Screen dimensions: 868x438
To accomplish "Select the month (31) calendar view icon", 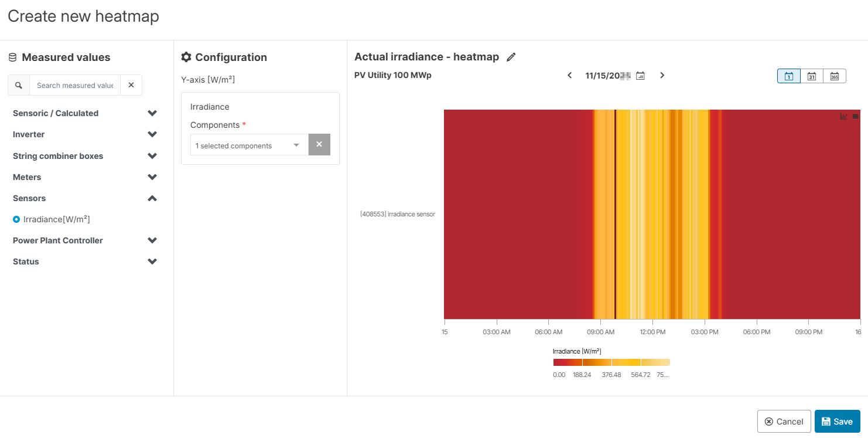I will click(812, 76).
